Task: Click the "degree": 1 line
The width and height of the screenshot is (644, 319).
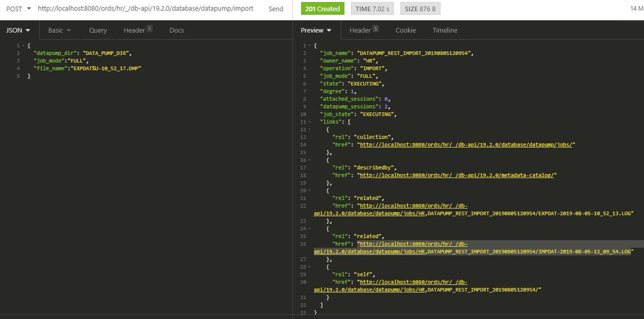Action: coord(339,92)
